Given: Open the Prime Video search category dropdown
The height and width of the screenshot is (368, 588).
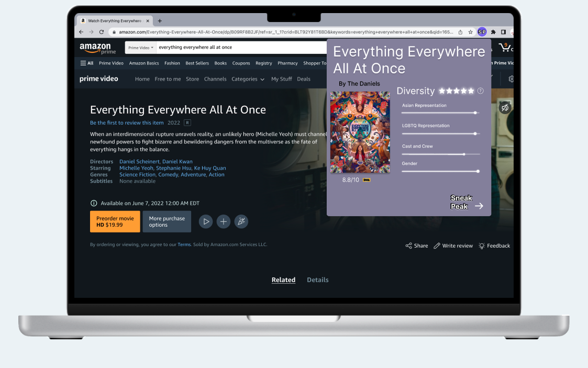Looking at the screenshot, I should [141, 48].
